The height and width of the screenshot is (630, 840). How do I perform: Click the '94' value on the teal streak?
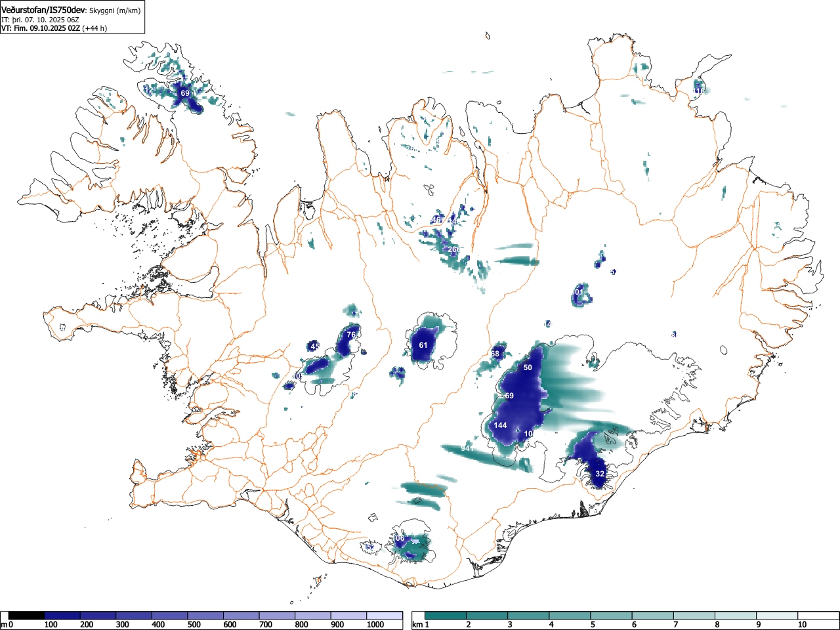[466, 448]
